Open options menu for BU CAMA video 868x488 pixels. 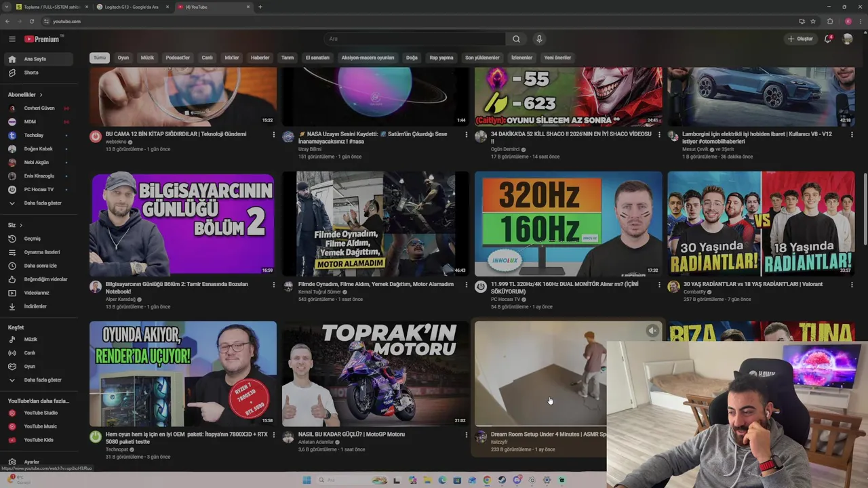pos(274,134)
